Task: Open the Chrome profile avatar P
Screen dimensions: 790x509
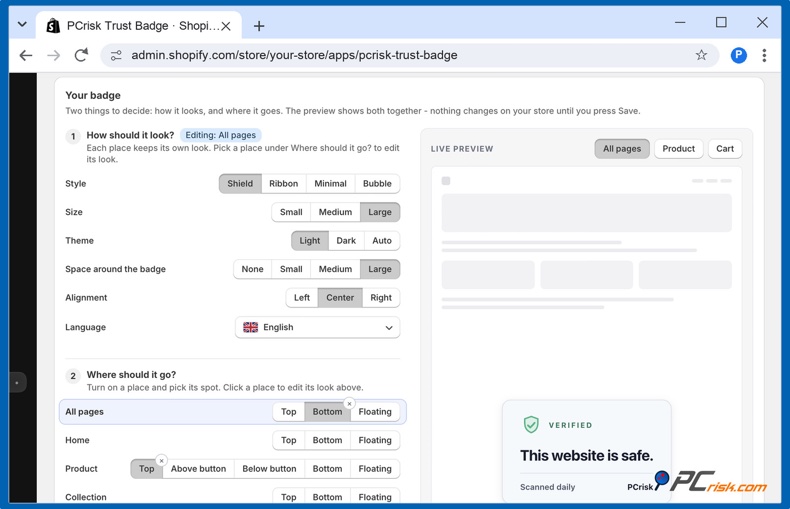Action: pyautogui.click(x=739, y=55)
